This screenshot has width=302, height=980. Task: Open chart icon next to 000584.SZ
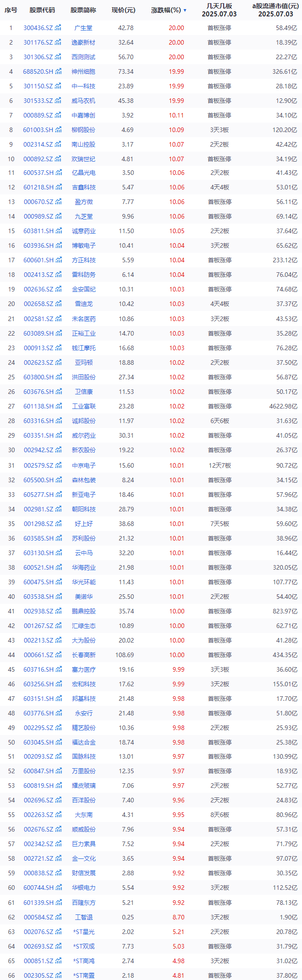coord(58,917)
